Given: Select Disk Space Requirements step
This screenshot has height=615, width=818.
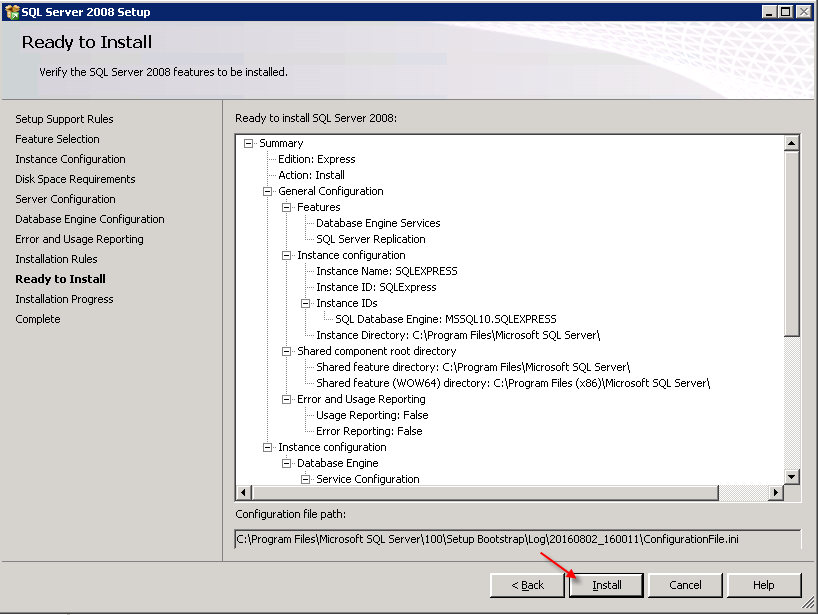Looking at the screenshot, I should pyautogui.click(x=75, y=179).
